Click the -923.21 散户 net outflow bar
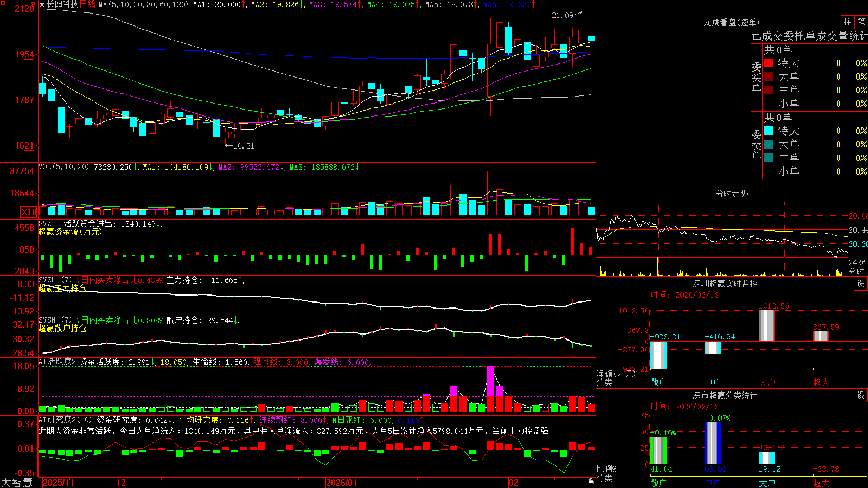 point(659,355)
